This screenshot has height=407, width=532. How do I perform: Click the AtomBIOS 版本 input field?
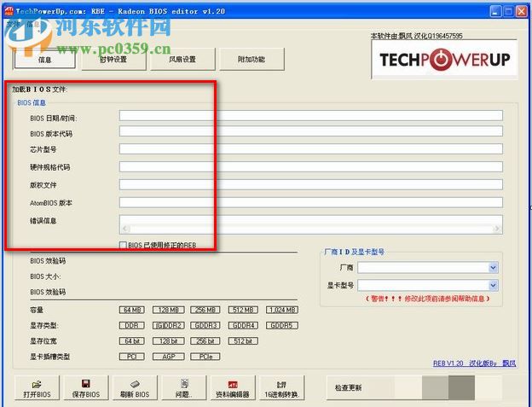click(x=311, y=202)
